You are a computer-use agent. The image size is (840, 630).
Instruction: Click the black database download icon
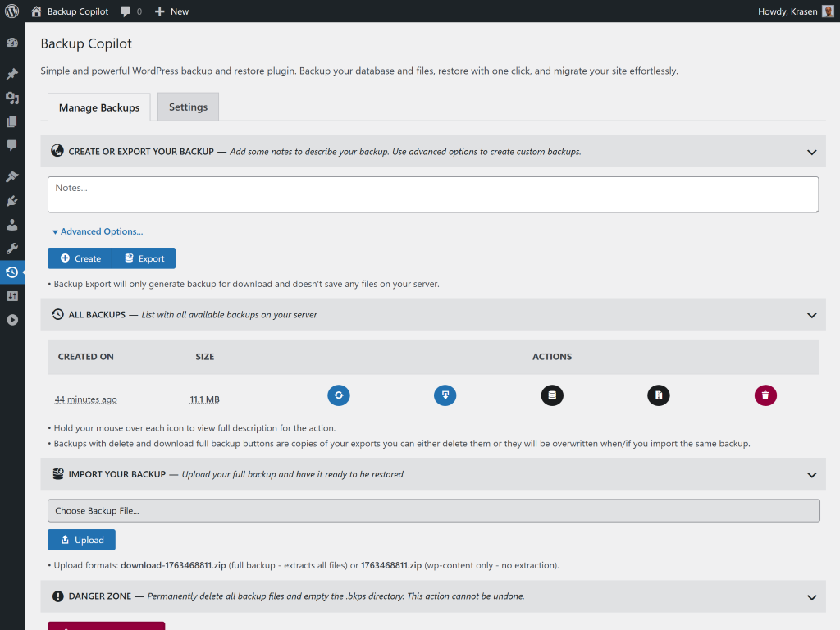pyautogui.click(x=552, y=395)
